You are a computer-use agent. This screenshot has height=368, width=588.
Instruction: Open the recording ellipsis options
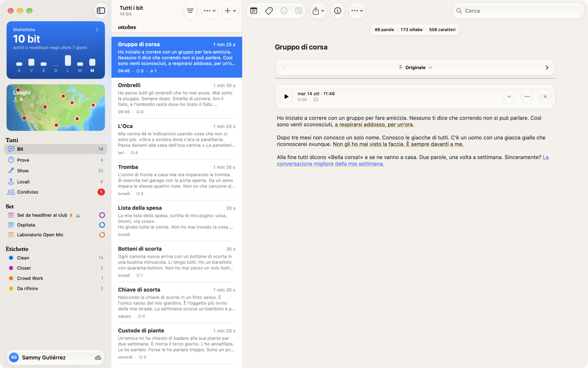pyautogui.click(x=527, y=96)
